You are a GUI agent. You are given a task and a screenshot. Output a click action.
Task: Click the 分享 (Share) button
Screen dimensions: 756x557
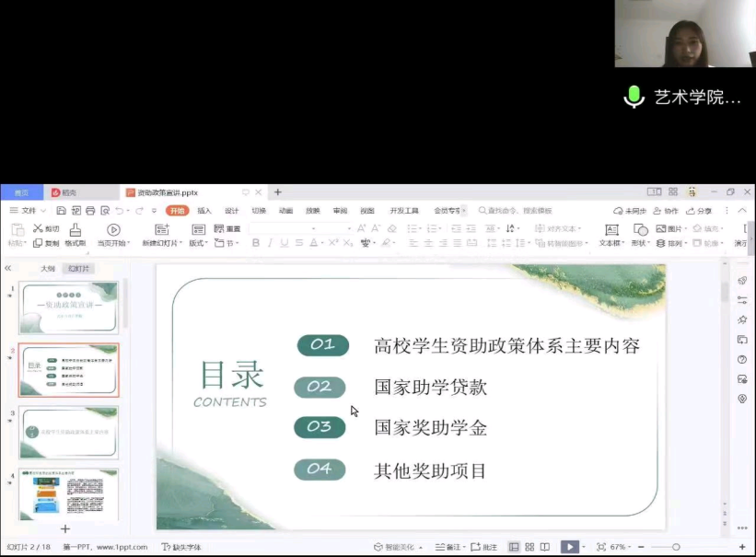(700, 211)
